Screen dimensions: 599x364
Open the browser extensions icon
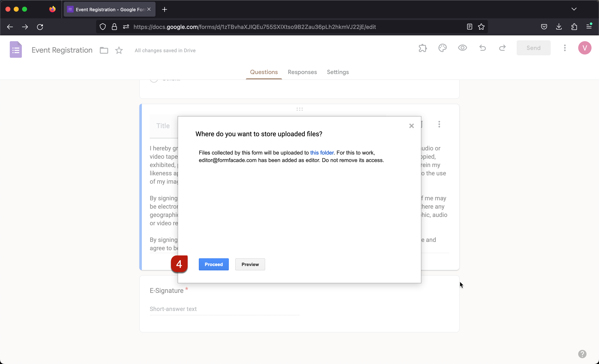tap(574, 27)
